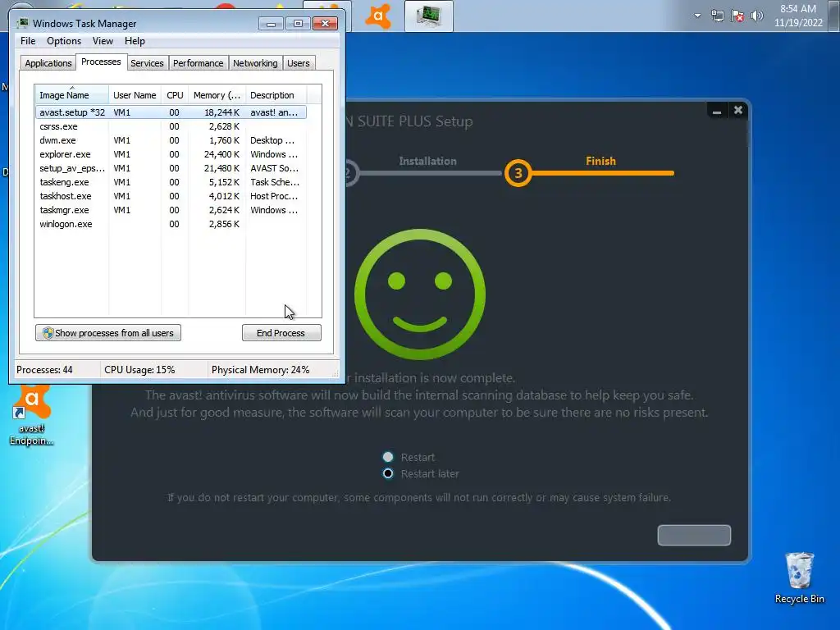Image resolution: width=840 pixels, height=630 pixels.
Task: Open the Recycle Bin icon
Action: click(x=799, y=578)
